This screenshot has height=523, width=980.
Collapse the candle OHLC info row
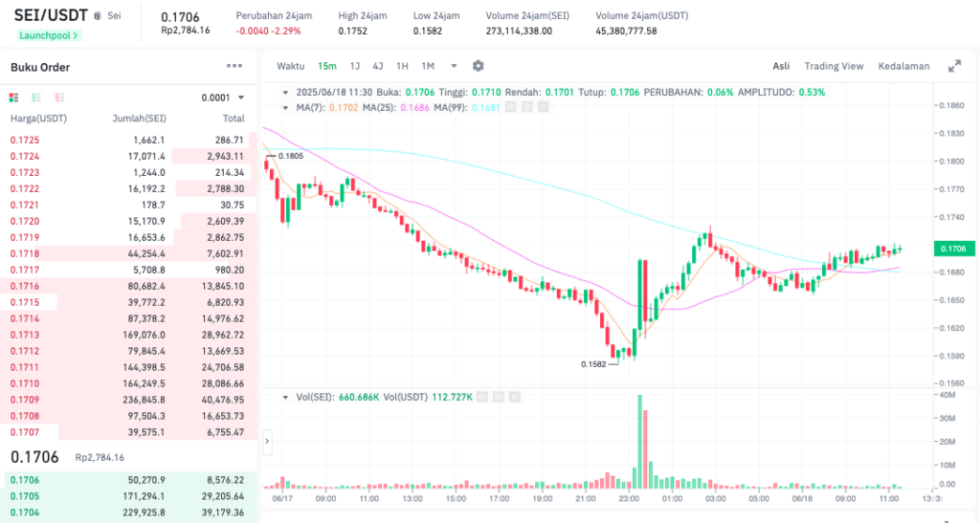pyautogui.click(x=285, y=93)
